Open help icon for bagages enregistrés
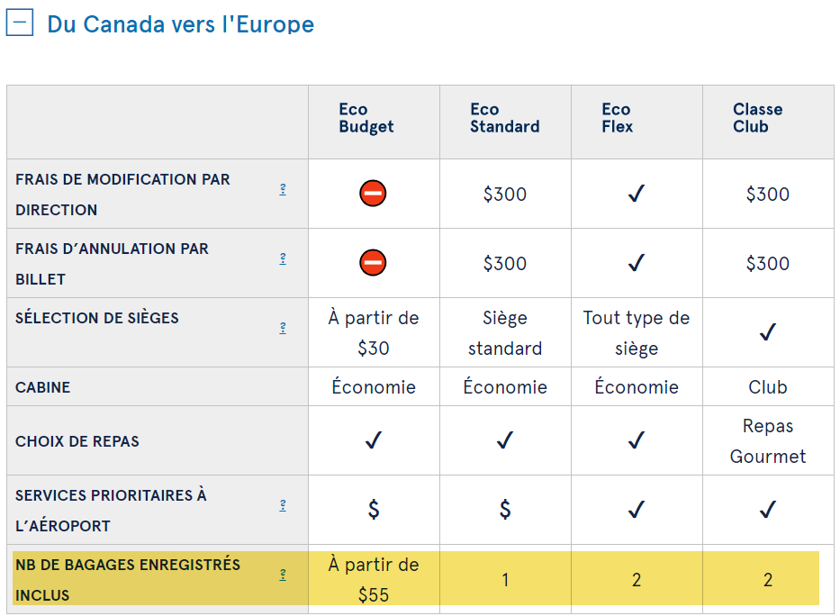840x616 pixels. (x=283, y=575)
